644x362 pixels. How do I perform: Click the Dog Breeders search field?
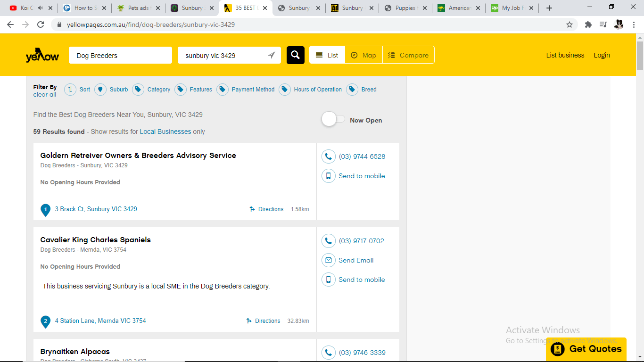point(120,55)
